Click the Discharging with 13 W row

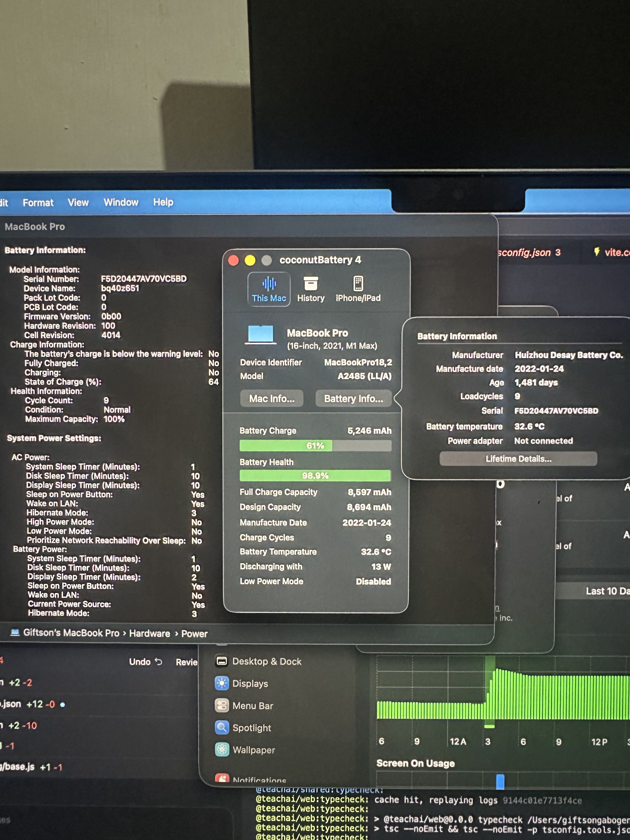tap(315, 566)
